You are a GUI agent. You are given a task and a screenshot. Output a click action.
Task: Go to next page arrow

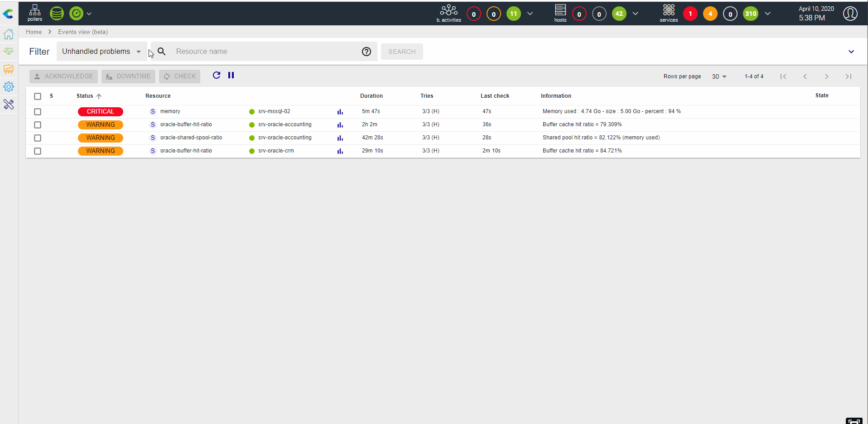click(827, 76)
